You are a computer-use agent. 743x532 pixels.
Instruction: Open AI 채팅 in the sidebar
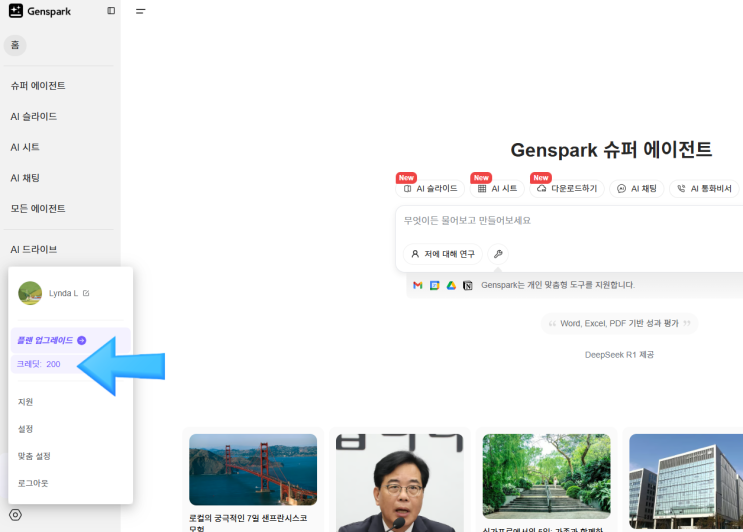pos(25,178)
